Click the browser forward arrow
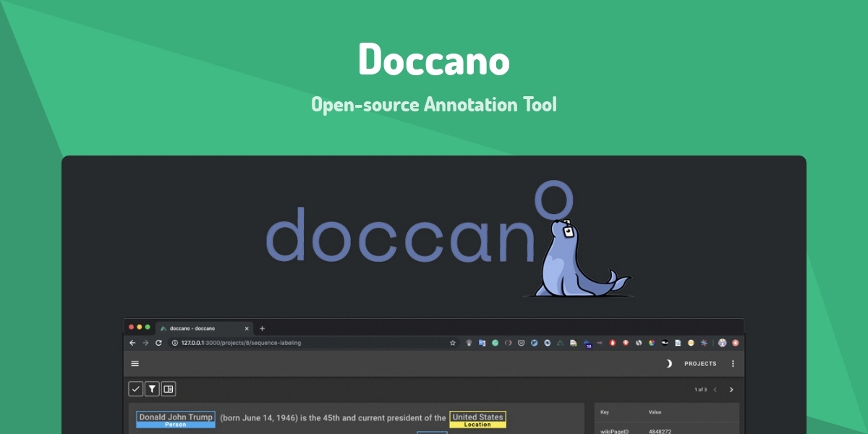868x434 pixels. coord(146,342)
